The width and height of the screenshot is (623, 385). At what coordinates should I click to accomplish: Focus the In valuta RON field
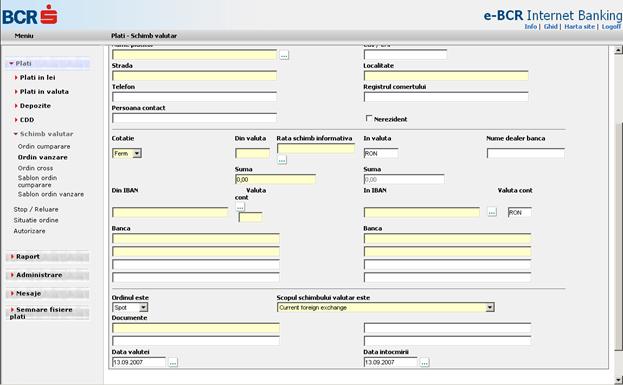pyautogui.click(x=381, y=153)
